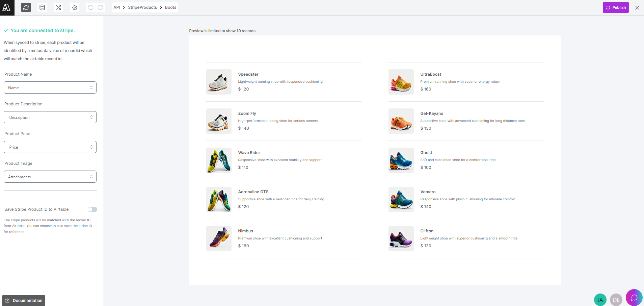Select Boots breadcrumb item

coord(170,7)
